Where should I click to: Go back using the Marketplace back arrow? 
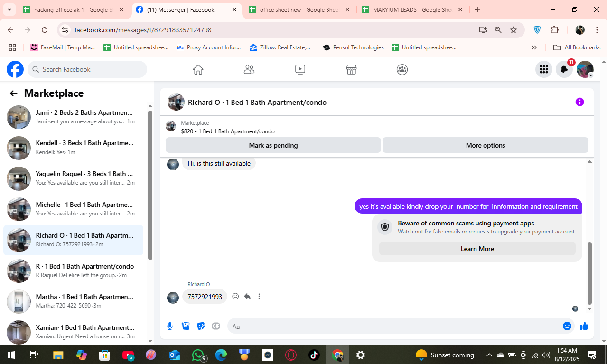(13, 93)
